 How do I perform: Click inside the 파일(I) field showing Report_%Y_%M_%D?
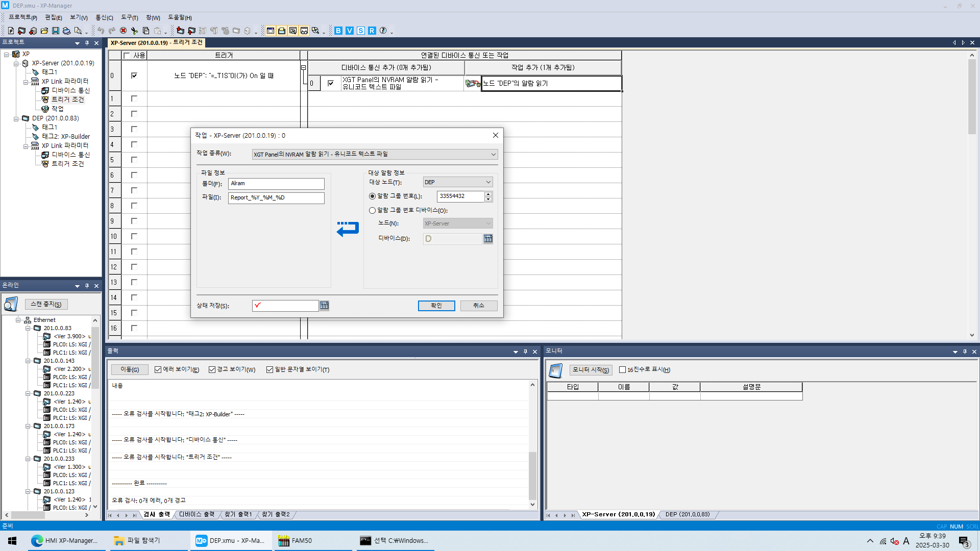click(276, 198)
